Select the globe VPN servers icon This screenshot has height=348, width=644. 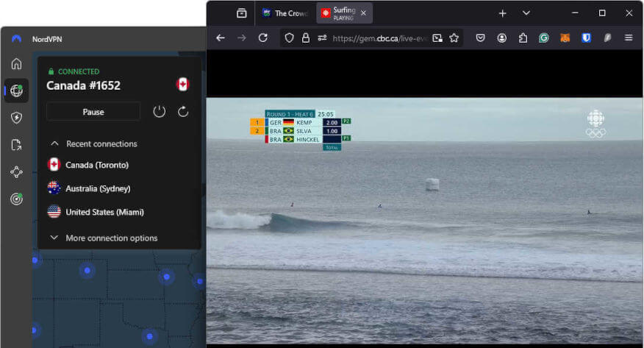tap(16, 90)
